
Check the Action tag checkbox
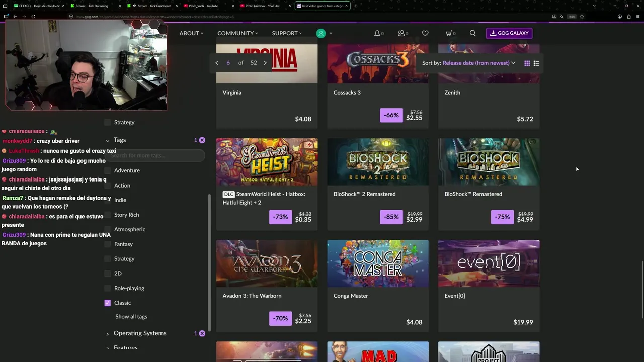coord(107,186)
